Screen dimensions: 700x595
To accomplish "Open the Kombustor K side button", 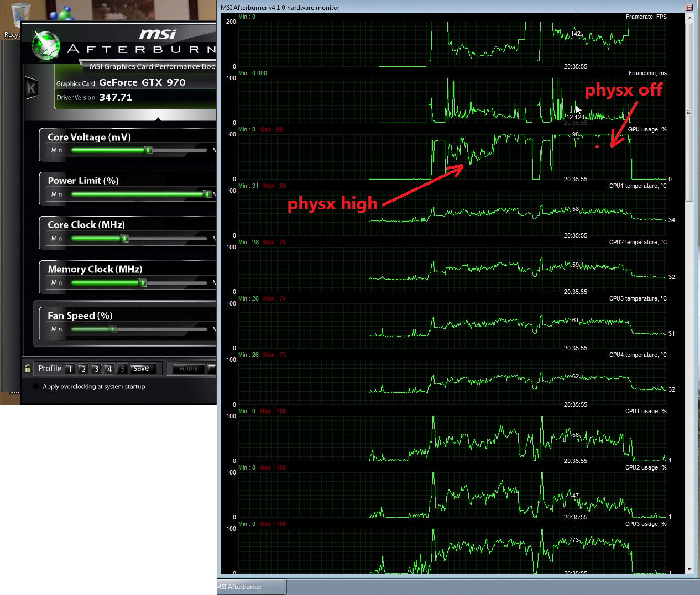I will point(31,88).
